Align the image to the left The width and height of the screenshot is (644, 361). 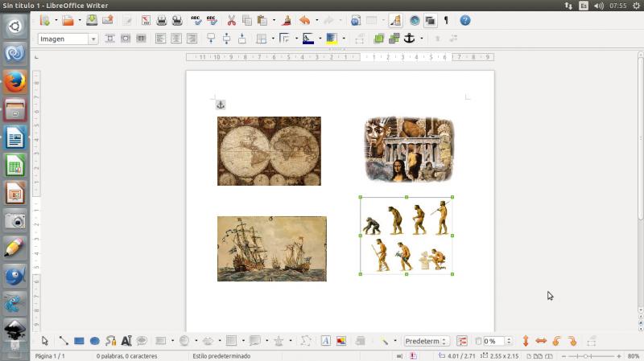tap(160, 39)
